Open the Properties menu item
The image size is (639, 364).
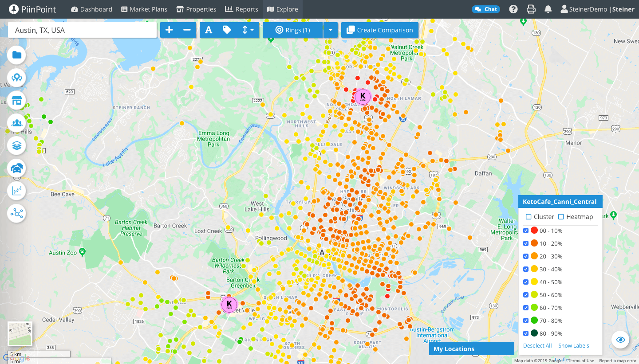(x=196, y=9)
